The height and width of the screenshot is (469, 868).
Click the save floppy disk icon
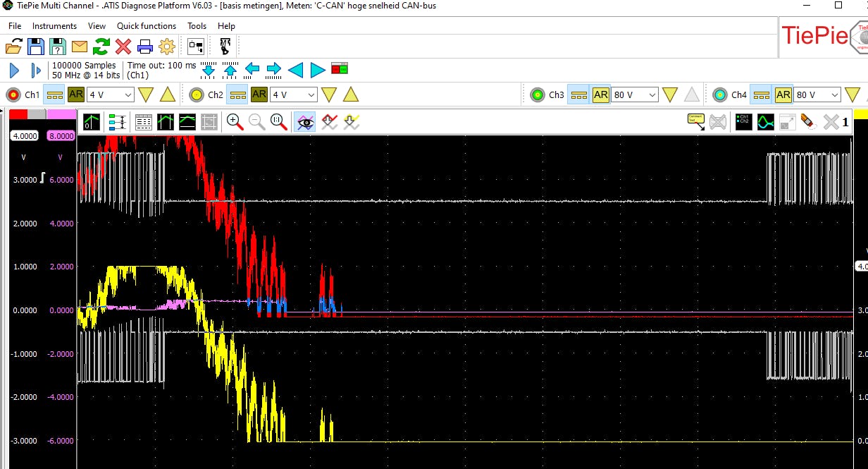point(36,47)
